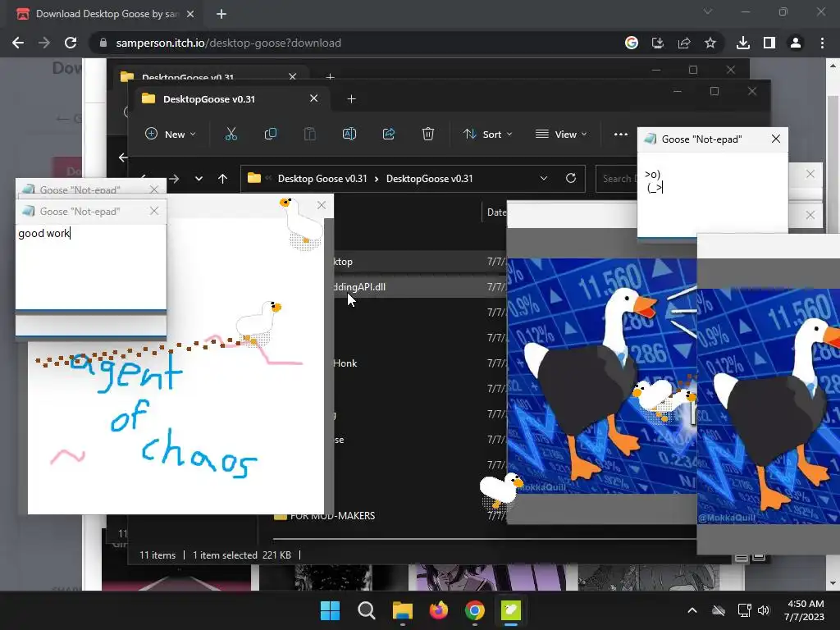Click the Date column header

495,212
